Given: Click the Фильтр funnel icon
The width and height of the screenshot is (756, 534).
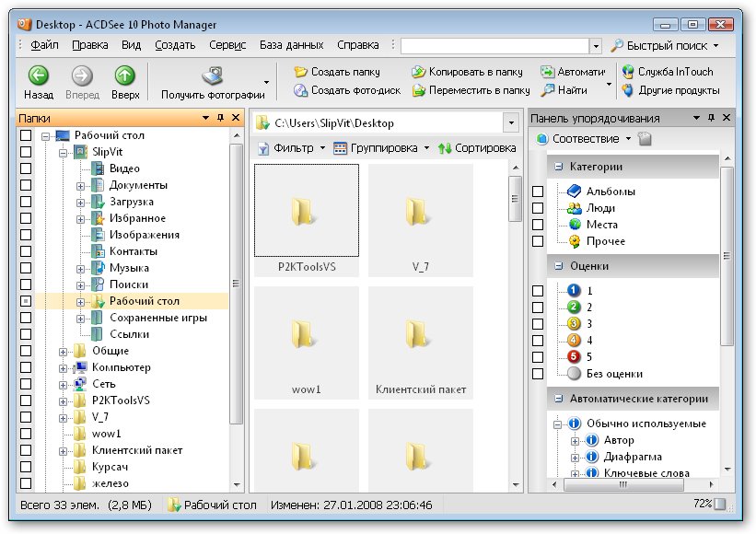Looking at the screenshot, I should (x=262, y=148).
